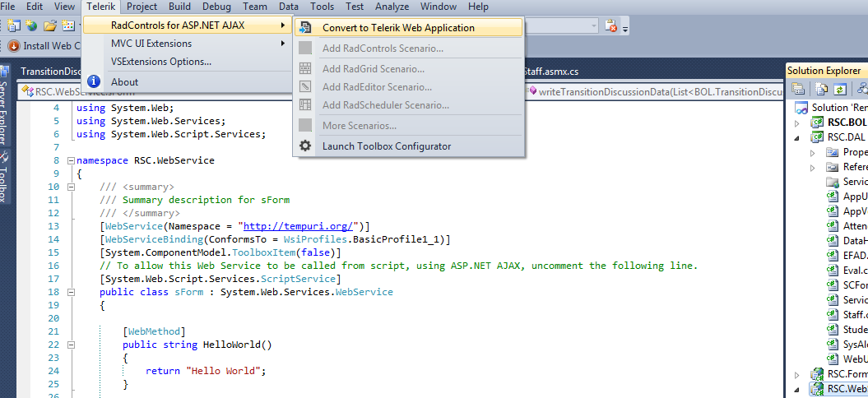The width and height of the screenshot is (868, 398).
Task: Open the Window menu
Action: 439,7
